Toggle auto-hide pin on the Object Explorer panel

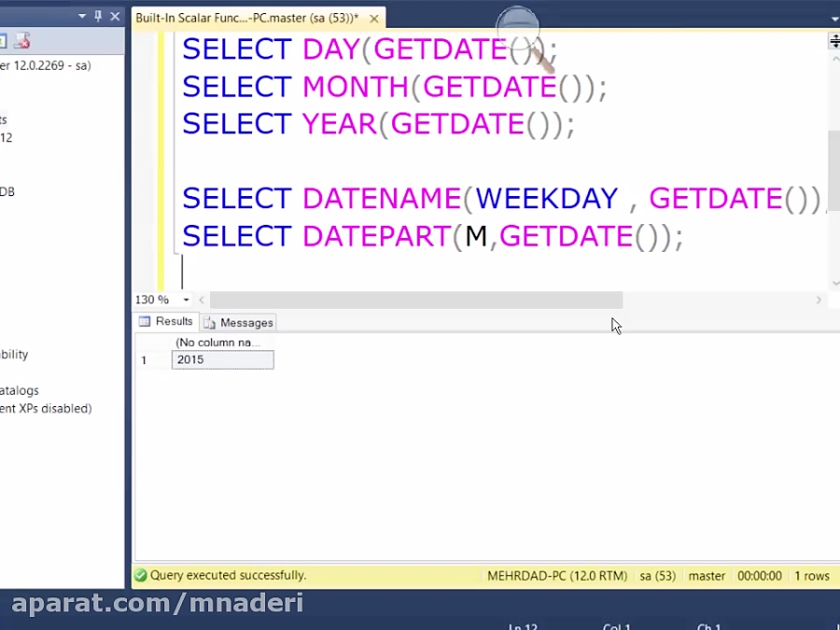pos(99,16)
